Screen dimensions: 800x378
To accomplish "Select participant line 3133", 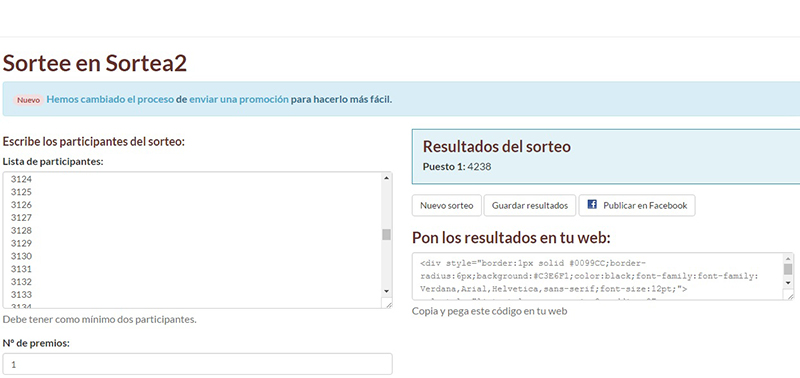I will pyautogui.click(x=21, y=294).
